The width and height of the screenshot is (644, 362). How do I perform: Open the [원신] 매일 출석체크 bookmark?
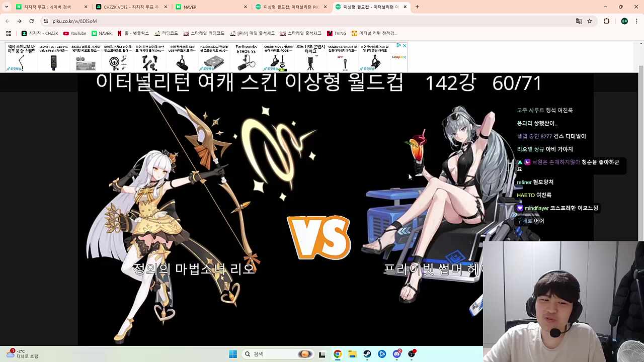(x=253, y=33)
